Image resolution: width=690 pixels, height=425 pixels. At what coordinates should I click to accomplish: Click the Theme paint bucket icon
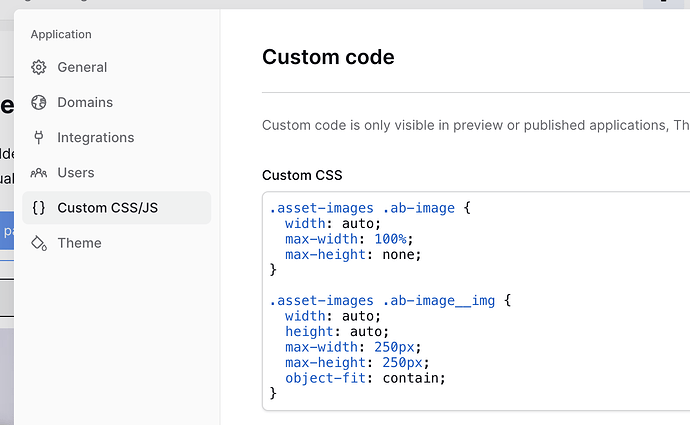tap(39, 243)
